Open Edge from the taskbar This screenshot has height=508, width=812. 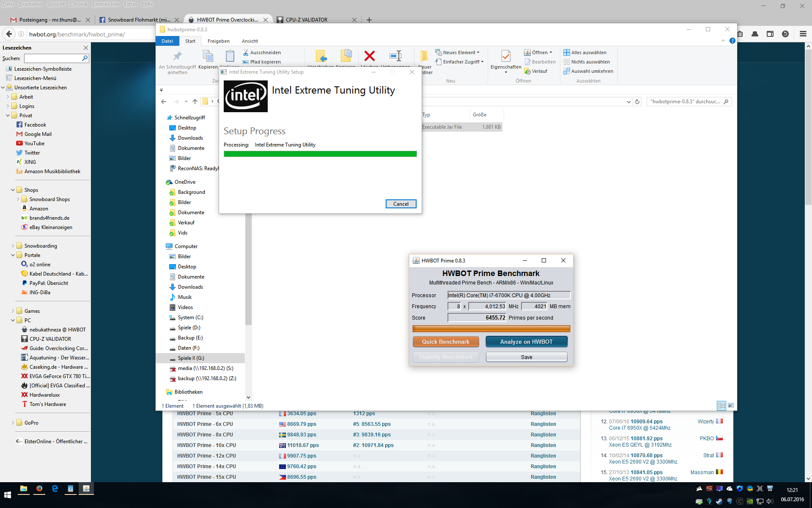pyautogui.click(x=55, y=489)
